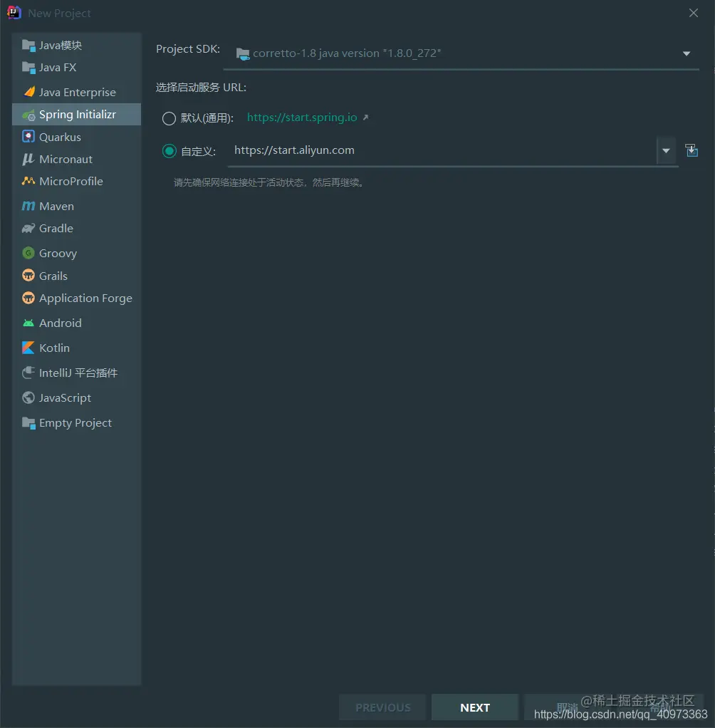The image size is (715, 728).
Task: Open the Project SDK dropdown arrow
Action: point(687,54)
